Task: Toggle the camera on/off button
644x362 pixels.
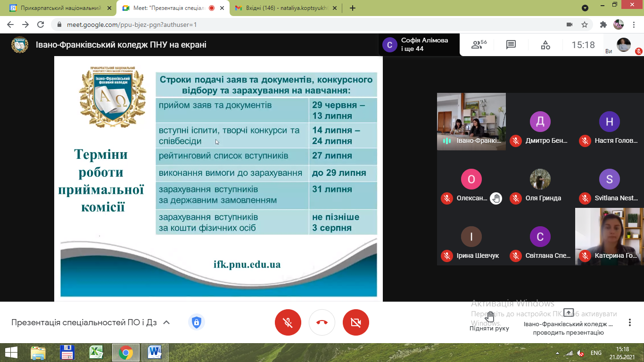Action: (356, 322)
